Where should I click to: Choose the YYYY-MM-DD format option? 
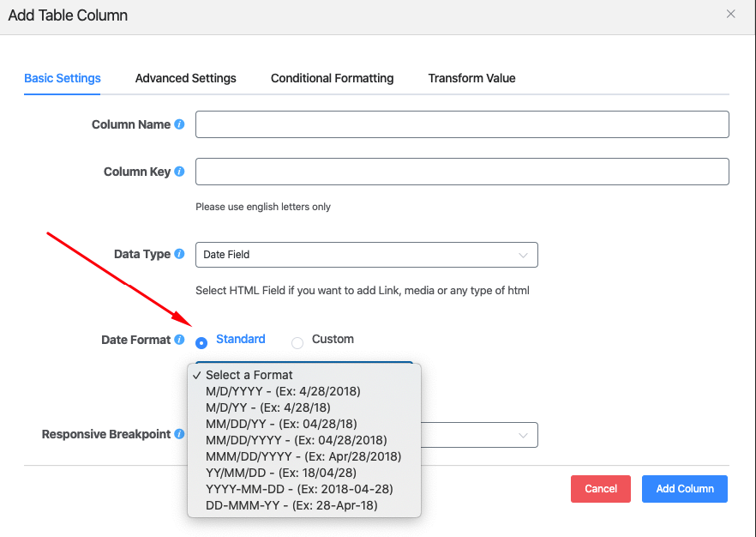[x=299, y=489]
